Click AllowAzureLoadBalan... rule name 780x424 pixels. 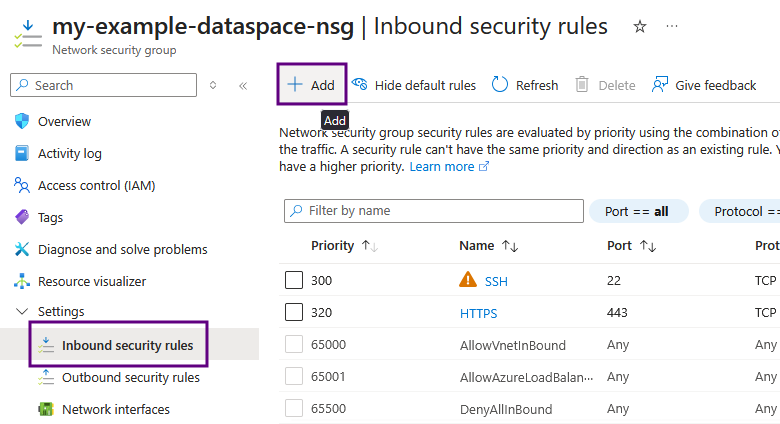526,377
